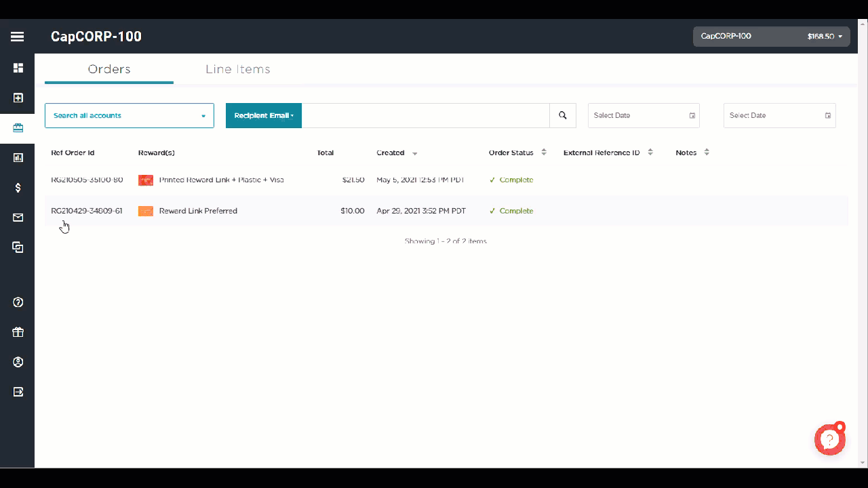Click the logout icon in sidebar

pyautogui.click(x=18, y=392)
